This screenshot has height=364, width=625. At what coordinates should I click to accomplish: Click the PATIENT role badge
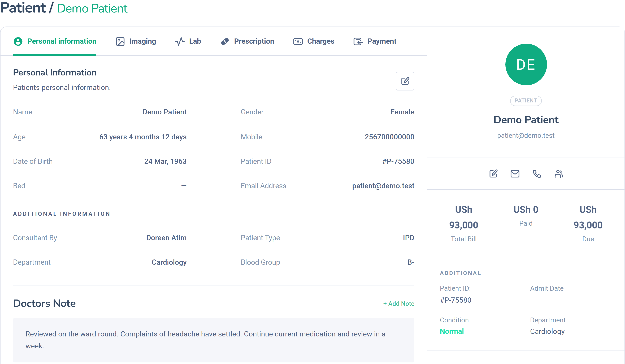coord(526,101)
